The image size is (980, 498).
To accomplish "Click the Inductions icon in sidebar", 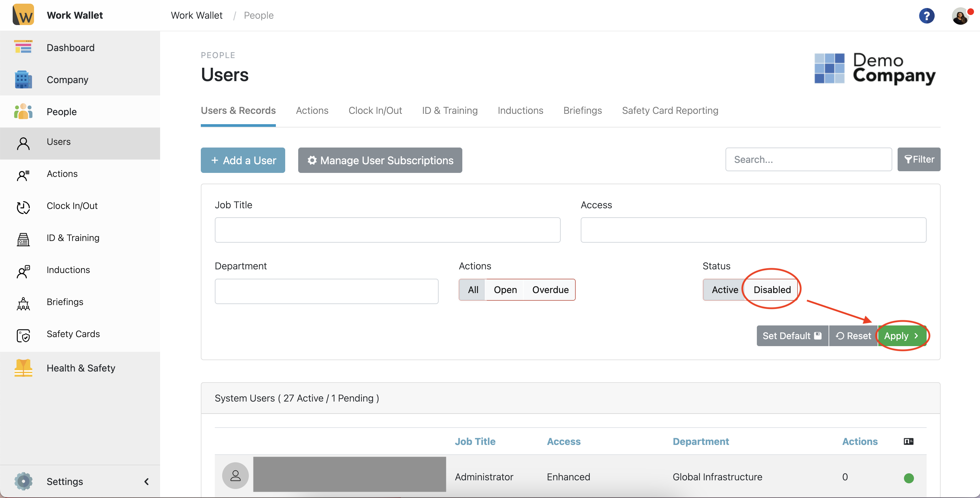I will click(23, 271).
